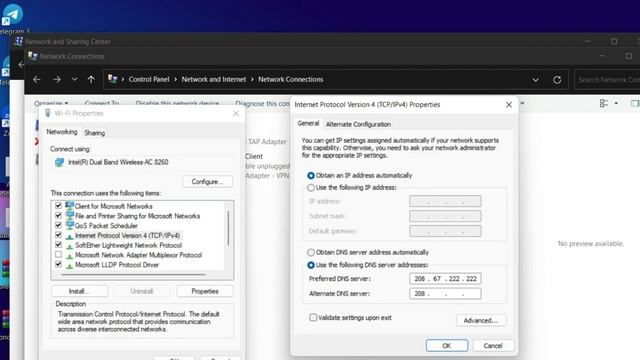This screenshot has width=640, height=360.
Task: Click the items list vertical scrollbar
Action: pyautogui.click(x=228, y=229)
